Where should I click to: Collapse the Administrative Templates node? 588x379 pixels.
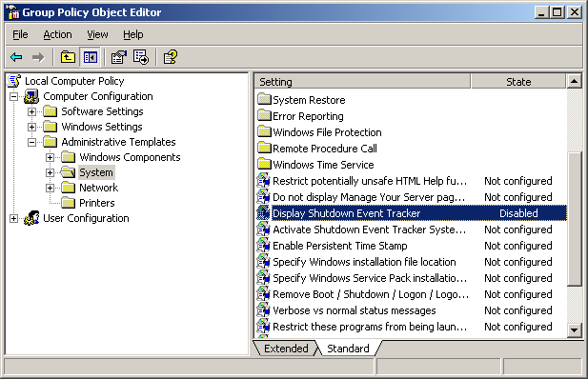tap(31, 143)
